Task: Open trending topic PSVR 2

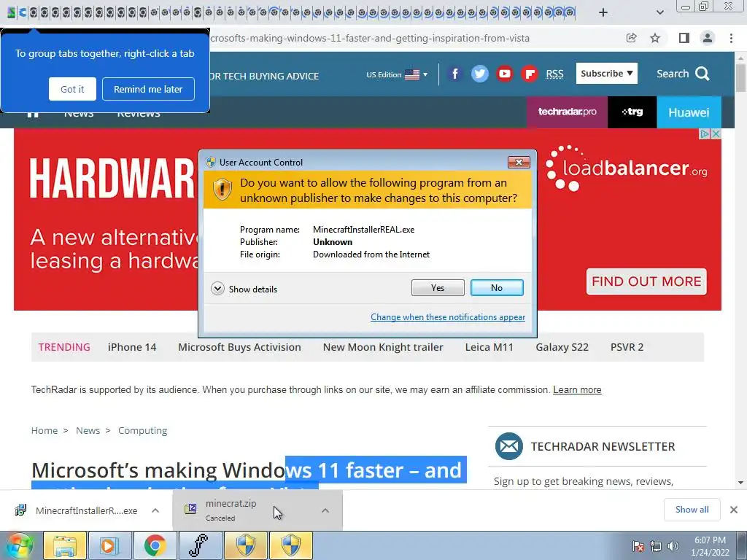Action: 627,347
